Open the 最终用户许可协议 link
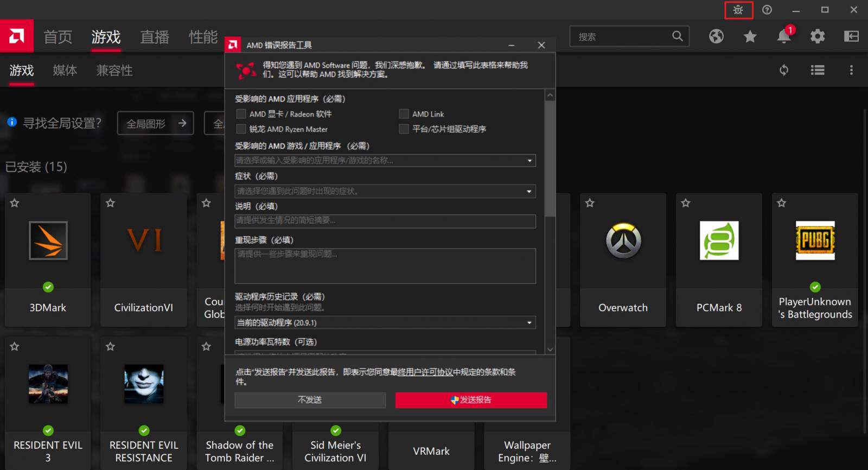This screenshot has height=470, width=868. tap(422, 372)
